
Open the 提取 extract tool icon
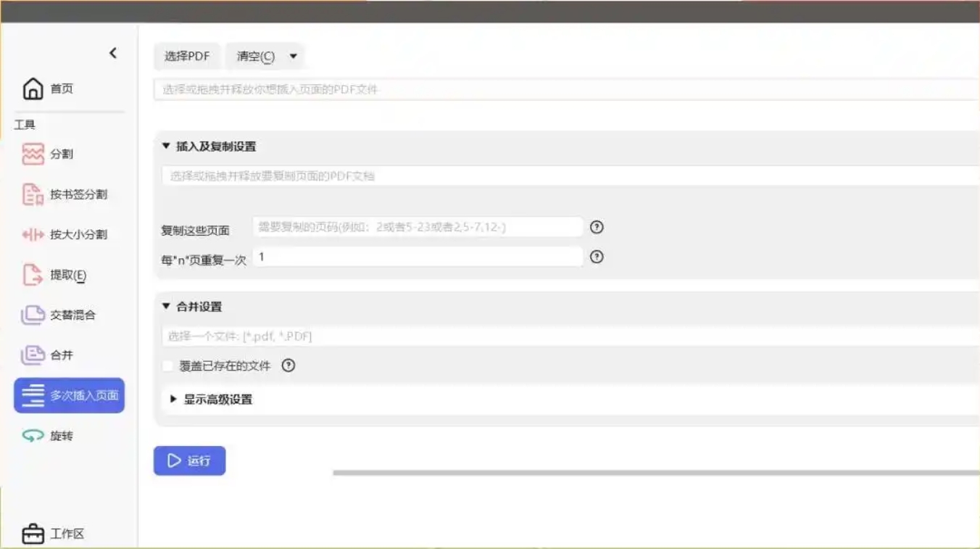(33, 275)
